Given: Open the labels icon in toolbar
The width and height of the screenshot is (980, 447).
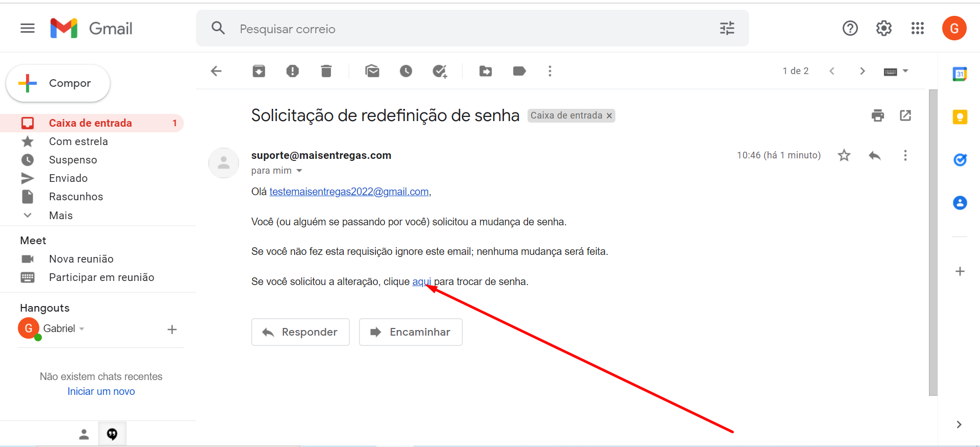Looking at the screenshot, I should click(519, 71).
